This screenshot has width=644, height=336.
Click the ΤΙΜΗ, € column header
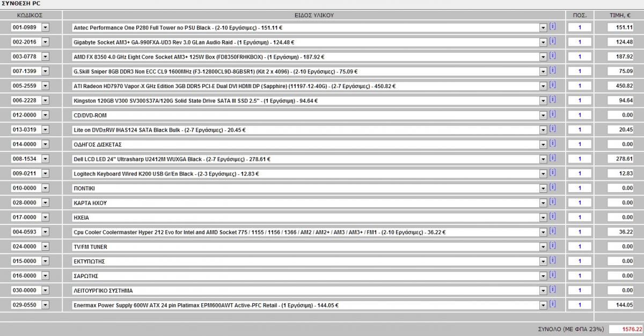619,15
